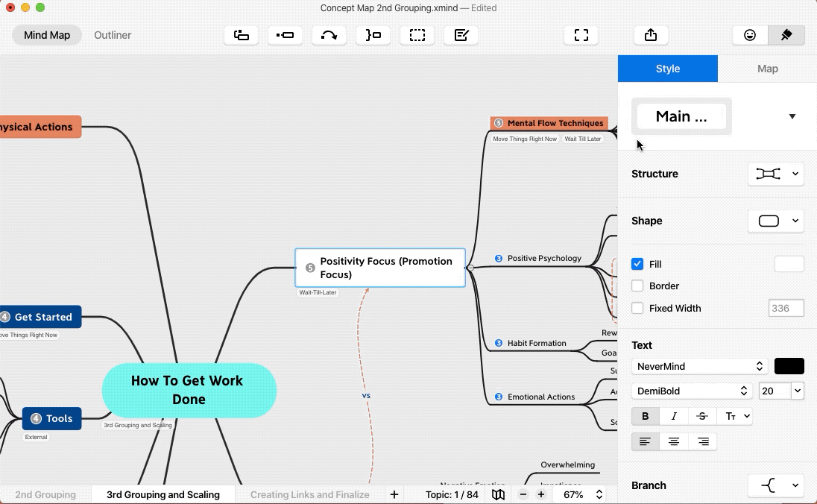Image resolution: width=817 pixels, height=504 pixels.
Task: Open the NeverMind font family dropdown
Action: pyautogui.click(x=698, y=366)
